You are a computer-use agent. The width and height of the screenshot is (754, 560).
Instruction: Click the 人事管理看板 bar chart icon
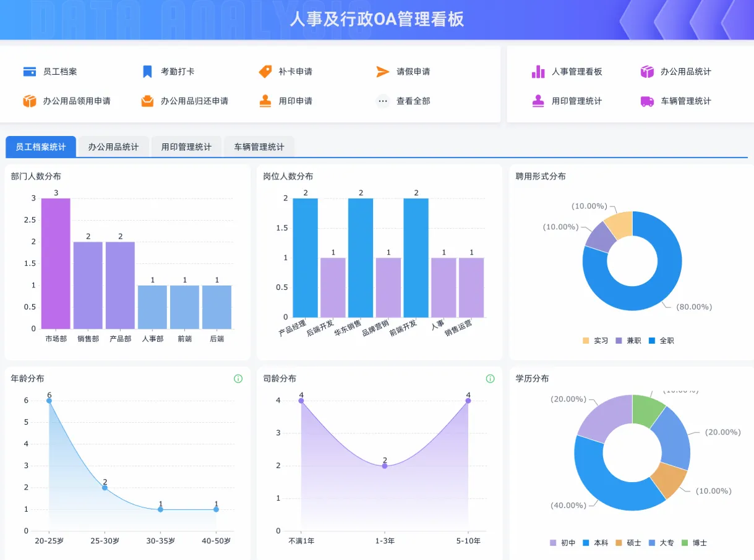point(538,72)
